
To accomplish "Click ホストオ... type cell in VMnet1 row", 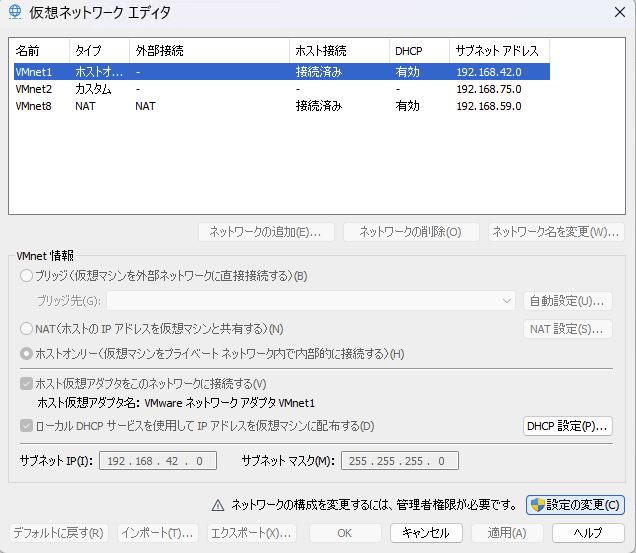I will coord(99,72).
